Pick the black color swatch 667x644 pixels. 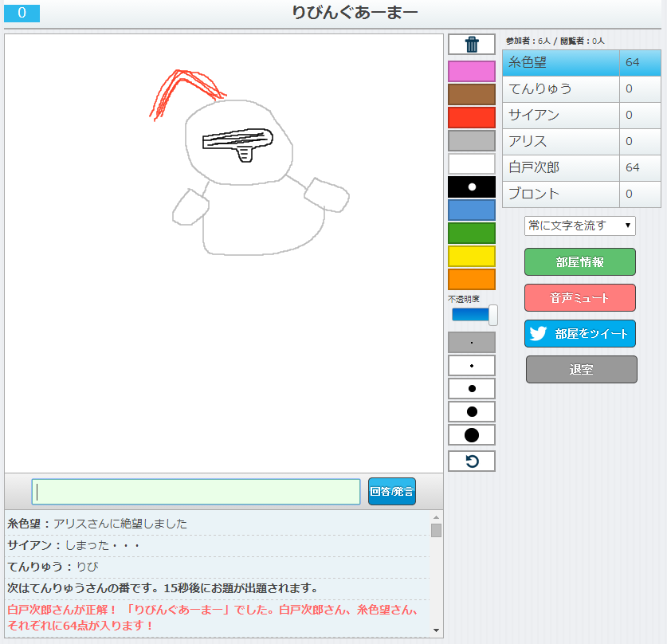pyautogui.click(x=471, y=187)
